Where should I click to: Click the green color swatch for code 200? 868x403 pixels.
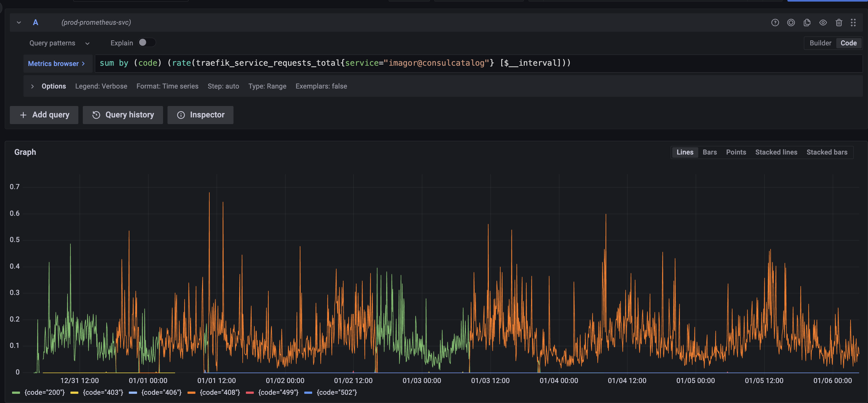16,392
